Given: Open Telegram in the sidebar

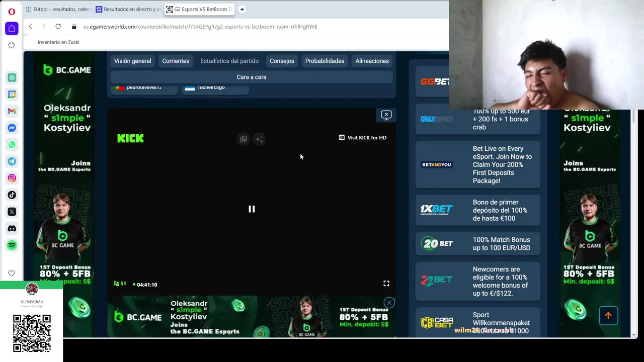Looking at the screenshot, I should click(x=12, y=161).
